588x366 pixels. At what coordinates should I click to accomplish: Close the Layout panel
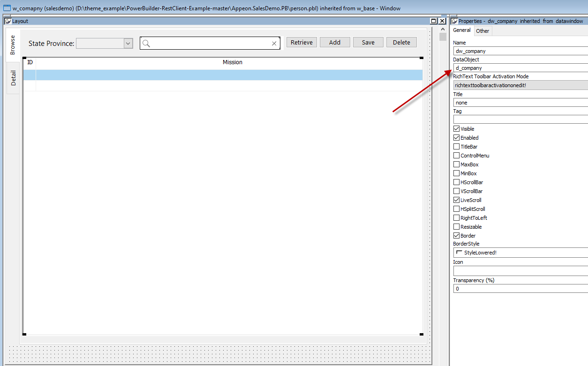[442, 21]
